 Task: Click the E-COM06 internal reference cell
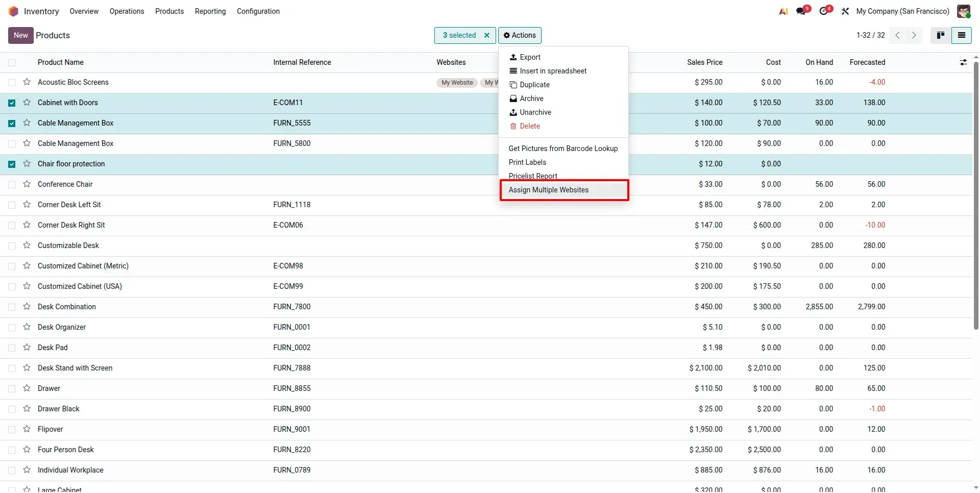point(288,225)
